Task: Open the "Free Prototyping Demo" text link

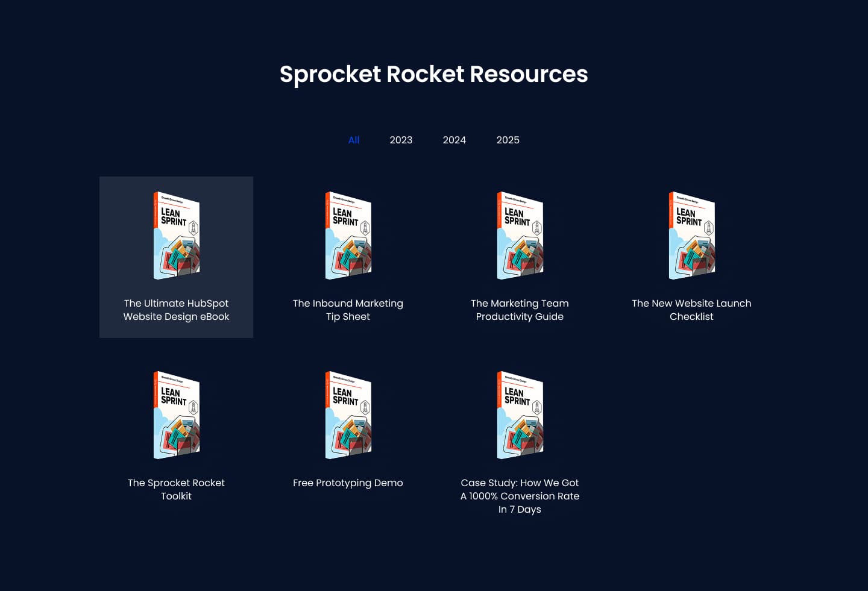Action: pos(348,483)
